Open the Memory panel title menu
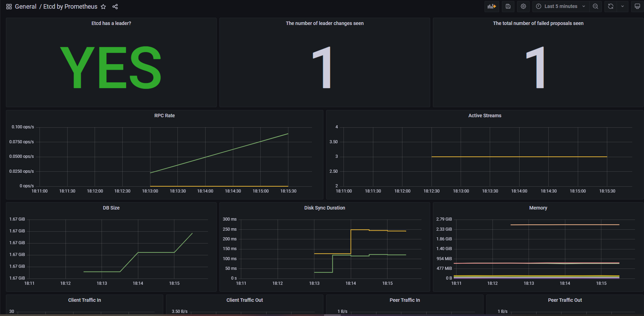 click(538, 208)
